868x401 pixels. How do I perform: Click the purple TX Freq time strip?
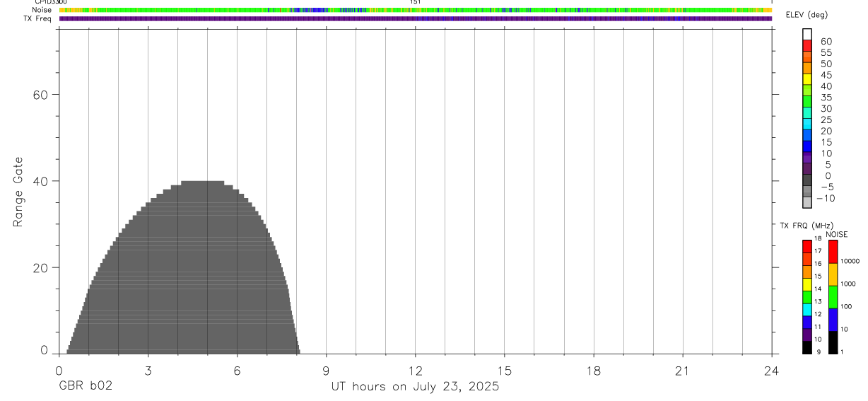coord(416,18)
